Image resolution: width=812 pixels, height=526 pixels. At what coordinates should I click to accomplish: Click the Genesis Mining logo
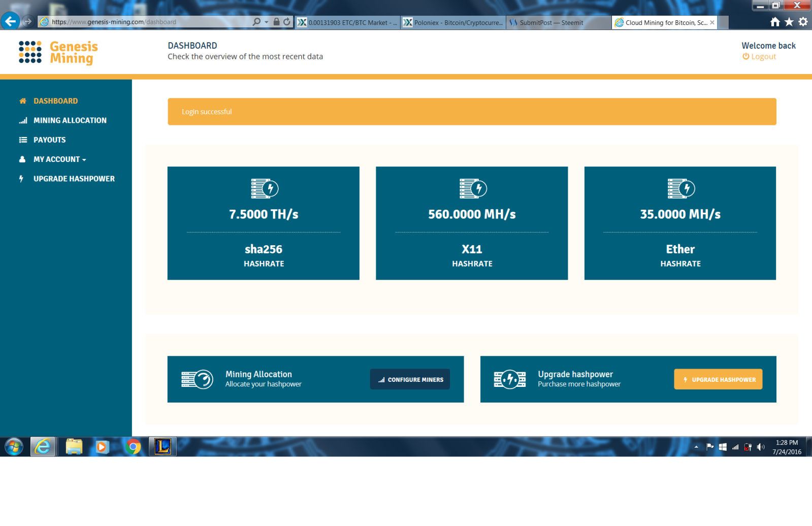tap(58, 53)
